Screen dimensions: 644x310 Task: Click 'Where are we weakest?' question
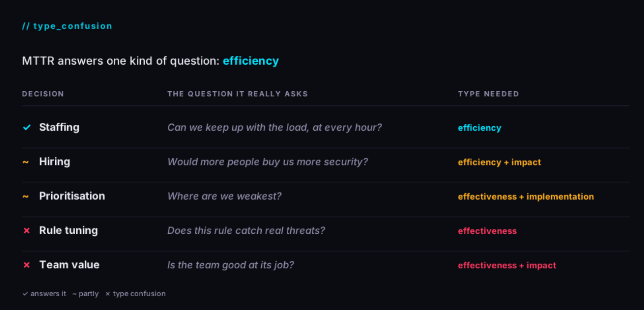tap(224, 196)
